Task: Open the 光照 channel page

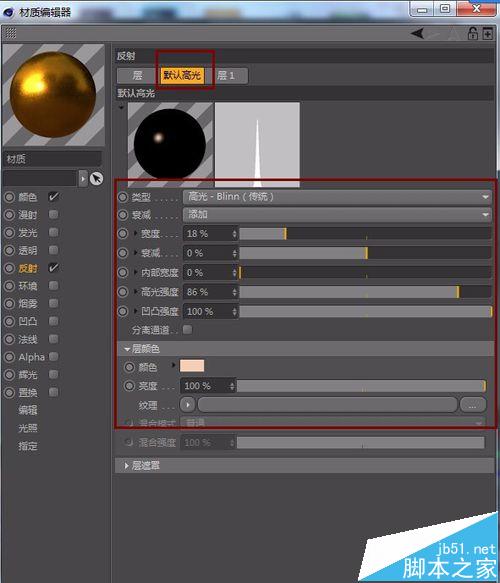Action: click(x=28, y=428)
